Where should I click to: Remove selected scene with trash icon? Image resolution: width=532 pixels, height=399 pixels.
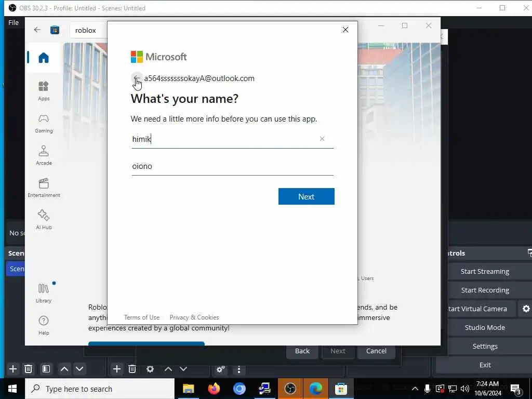pos(29,369)
